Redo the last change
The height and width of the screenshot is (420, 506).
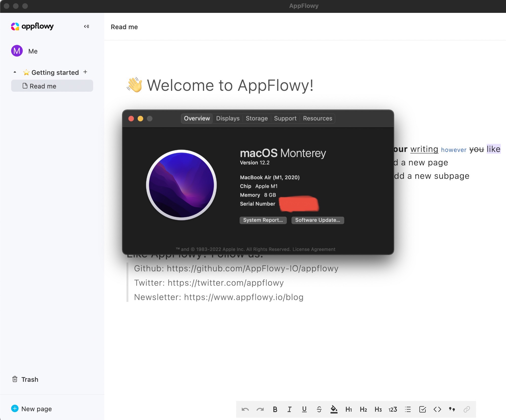[x=260, y=409]
